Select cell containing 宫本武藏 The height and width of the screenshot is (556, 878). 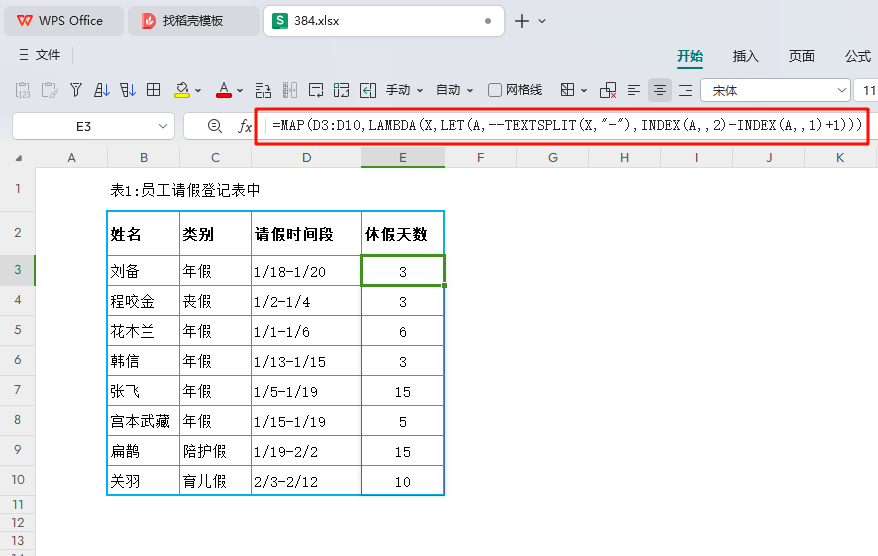pos(143,421)
